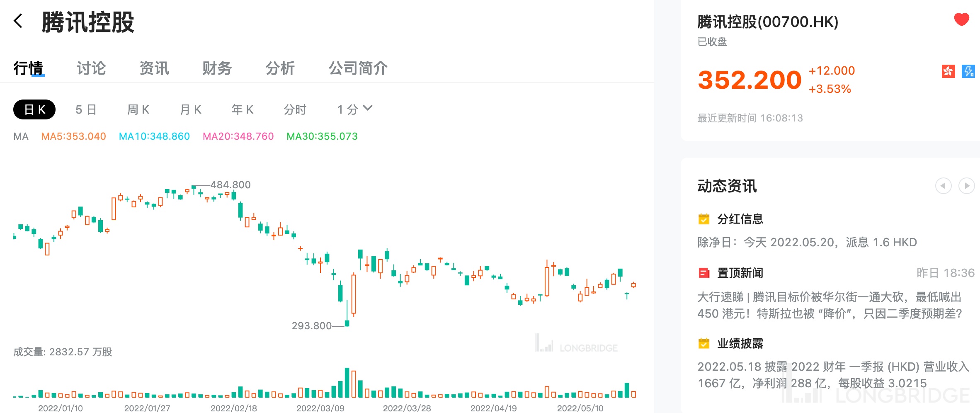Go to next news with right arrow
Screen dimensions: 980x413
point(966,186)
